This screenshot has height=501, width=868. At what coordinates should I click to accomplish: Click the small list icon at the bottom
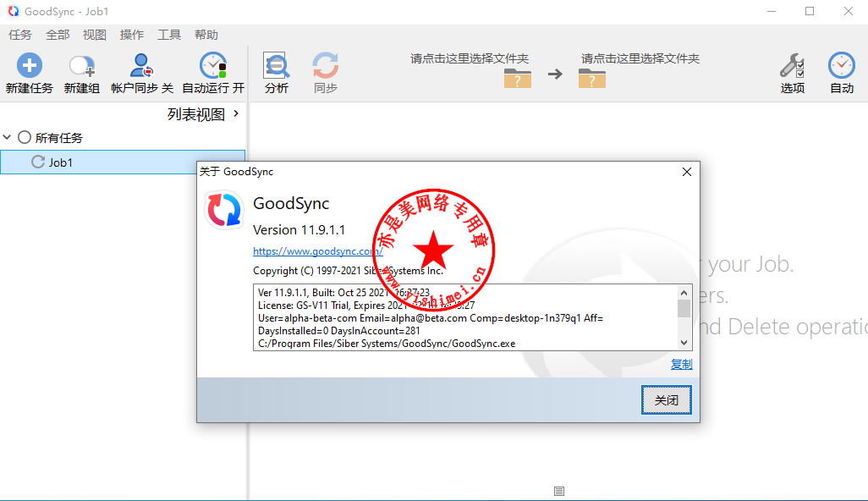tap(559, 491)
